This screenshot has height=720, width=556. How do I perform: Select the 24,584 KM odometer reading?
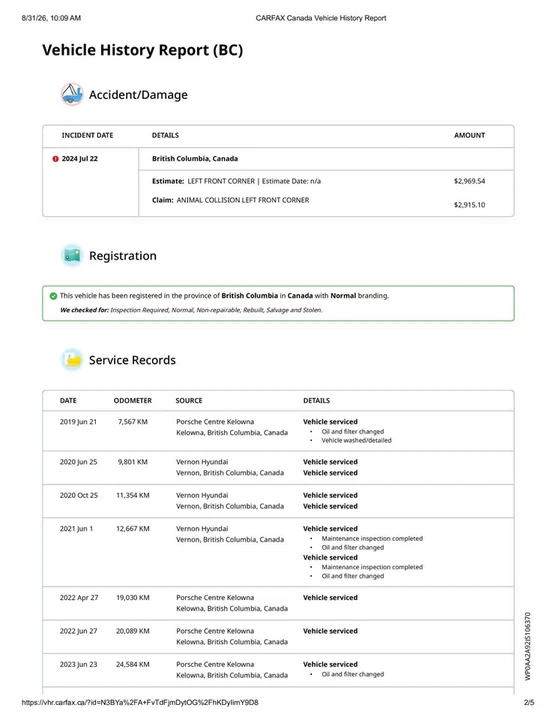click(133, 664)
